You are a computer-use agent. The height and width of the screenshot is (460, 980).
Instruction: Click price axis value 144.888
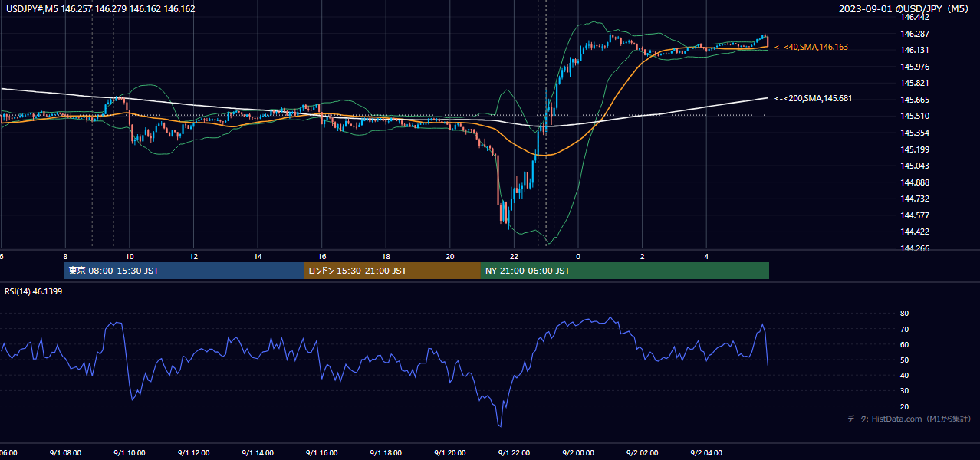coord(916,182)
